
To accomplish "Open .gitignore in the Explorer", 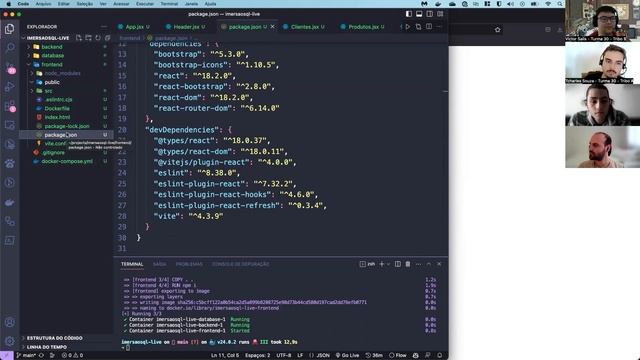I will pyautogui.click(x=53, y=152).
